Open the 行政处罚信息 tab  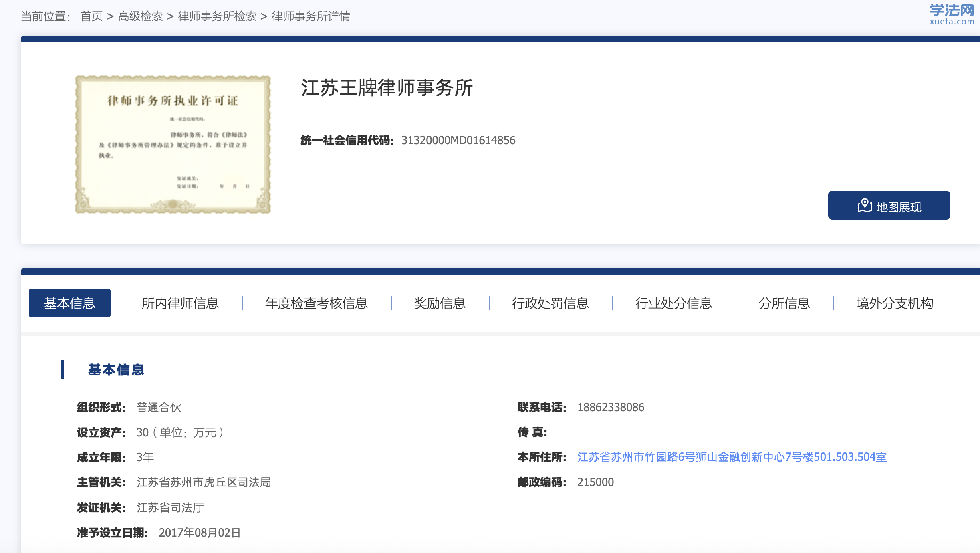pyautogui.click(x=550, y=303)
